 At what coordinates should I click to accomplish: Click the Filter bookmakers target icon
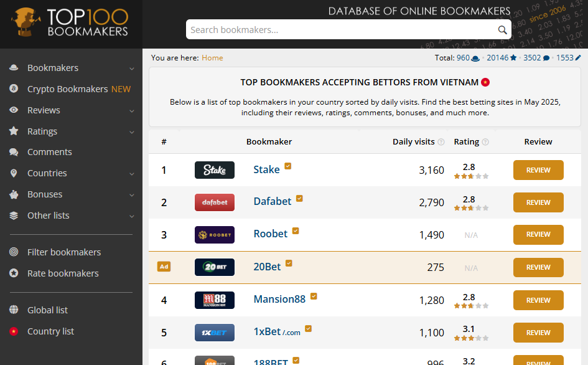pyautogui.click(x=14, y=252)
